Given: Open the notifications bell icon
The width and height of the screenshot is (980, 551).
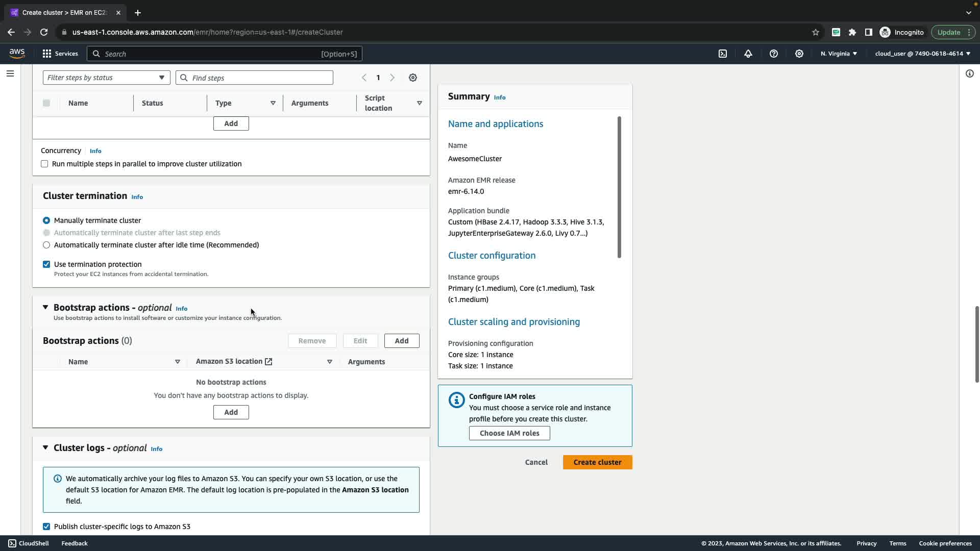Looking at the screenshot, I should [x=748, y=54].
